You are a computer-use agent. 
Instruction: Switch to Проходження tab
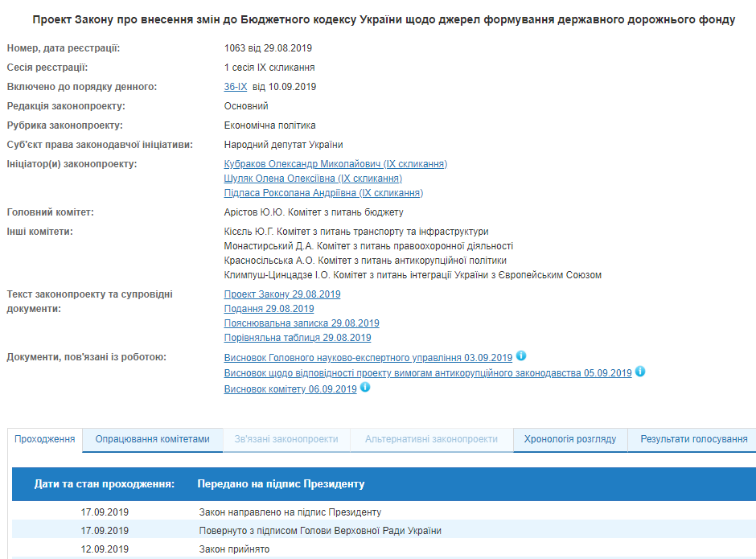(x=45, y=439)
